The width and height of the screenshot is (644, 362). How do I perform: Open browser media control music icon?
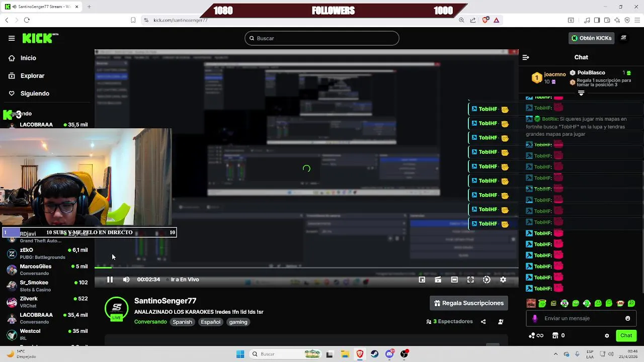[587, 20]
